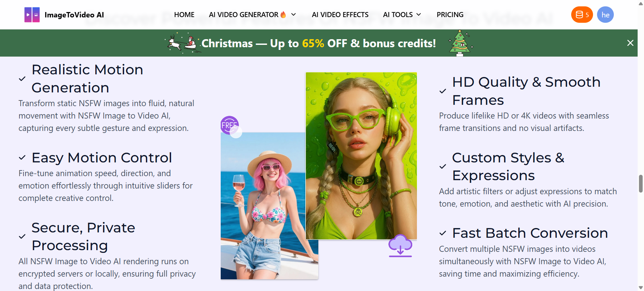Image resolution: width=644 pixels, height=291 pixels.
Task: Select HOME in the navigation bar
Action: pyautogui.click(x=184, y=14)
